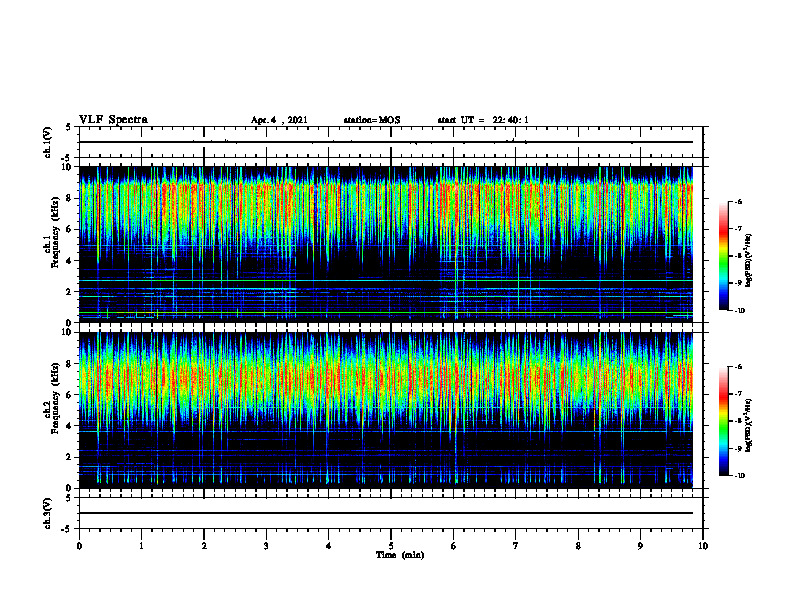Click inside the ch.2 spectrogram panel

click(386, 410)
